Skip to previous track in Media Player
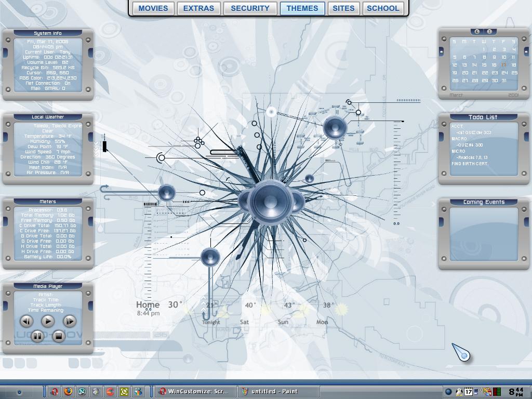Image resolution: width=532 pixels, height=399 pixels. click(26, 321)
